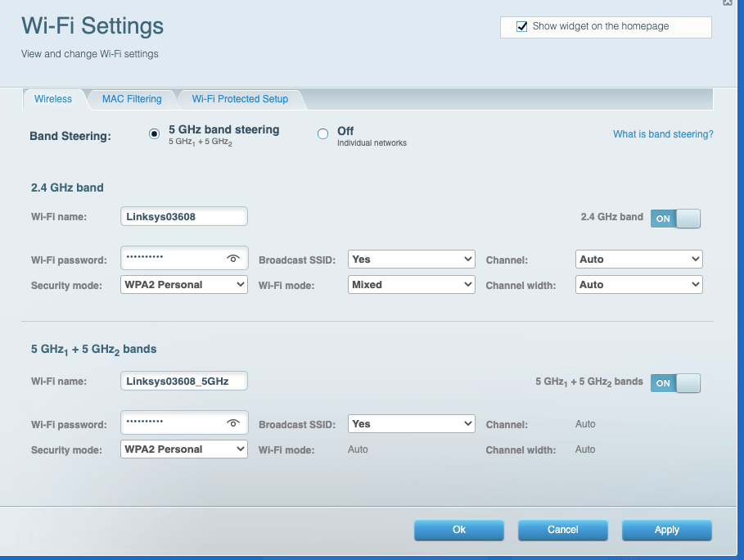
Task: Click the What is band steering link
Action: (x=665, y=133)
